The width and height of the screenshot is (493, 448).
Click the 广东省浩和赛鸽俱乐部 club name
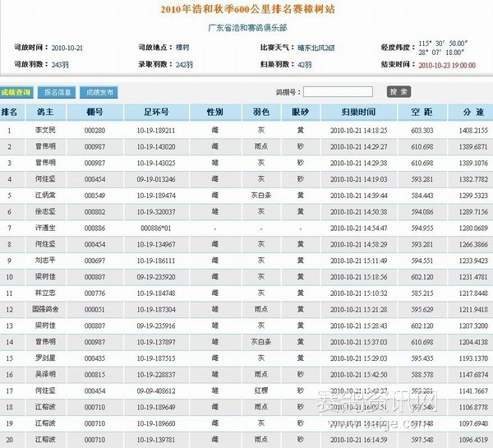point(247,28)
